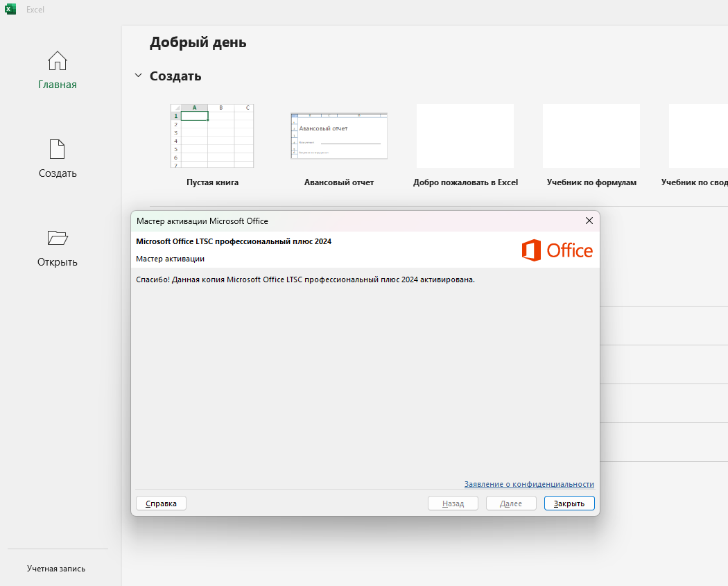Close the activation wizard with X
Image resolution: width=728 pixels, height=586 pixels.
[589, 221]
